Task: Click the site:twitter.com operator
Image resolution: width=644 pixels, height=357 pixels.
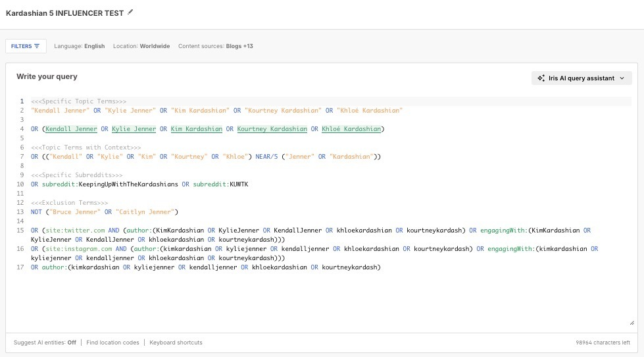Action: pyautogui.click(x=75, y=231)
